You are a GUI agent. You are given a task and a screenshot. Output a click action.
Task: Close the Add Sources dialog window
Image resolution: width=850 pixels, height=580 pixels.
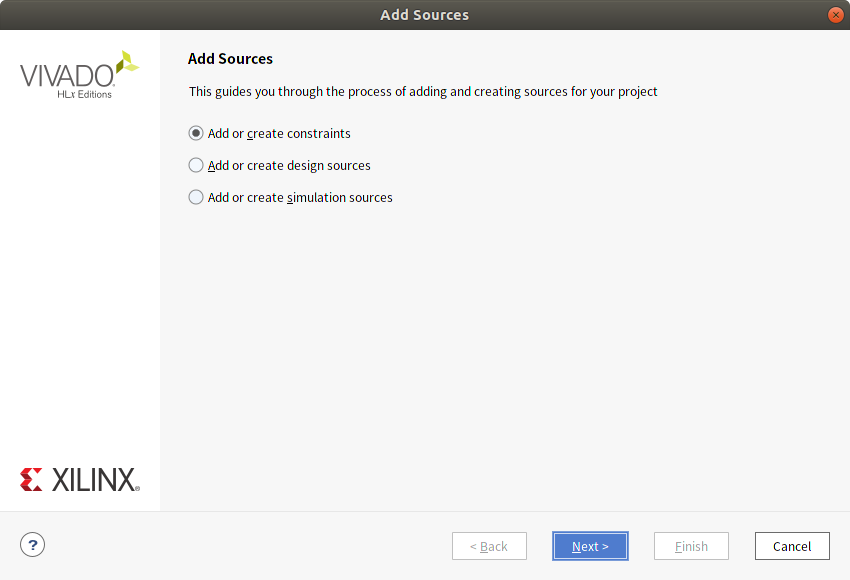(835, 15)
